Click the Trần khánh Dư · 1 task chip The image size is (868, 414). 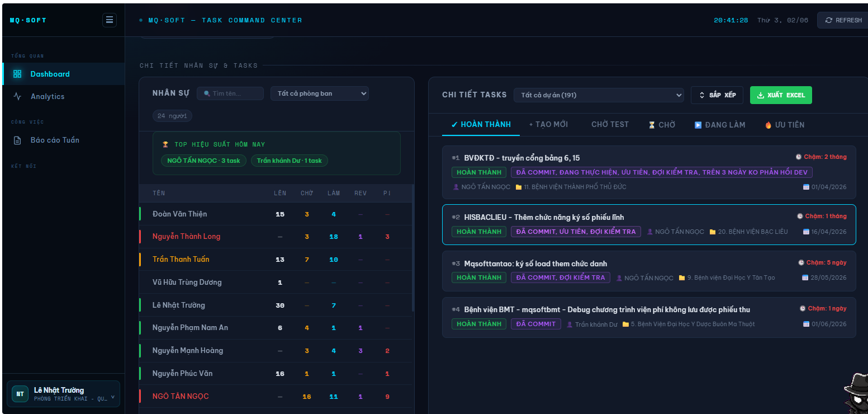(290, 161)
